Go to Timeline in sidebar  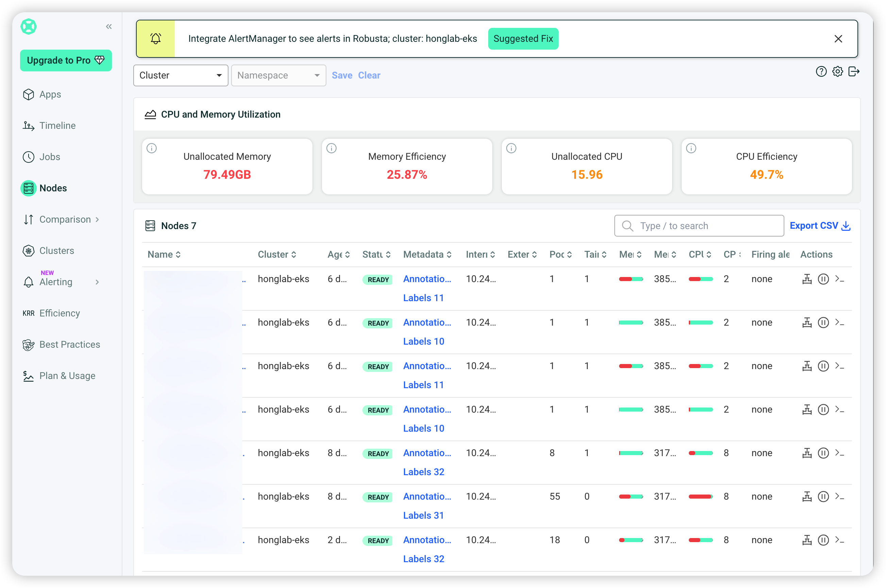(57, 126)
